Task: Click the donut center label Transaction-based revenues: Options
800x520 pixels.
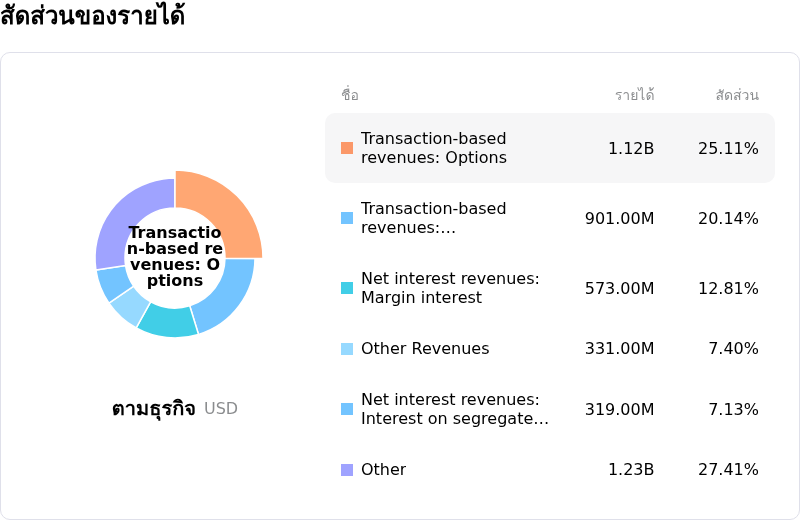Action: coord(174,256)
